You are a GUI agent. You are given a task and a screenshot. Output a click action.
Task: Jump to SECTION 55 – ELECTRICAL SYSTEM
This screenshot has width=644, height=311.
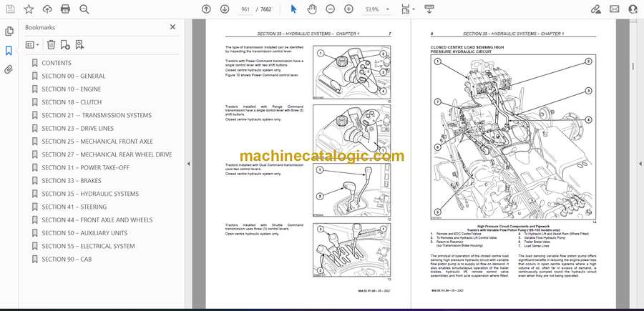click(x=88, y=246)
